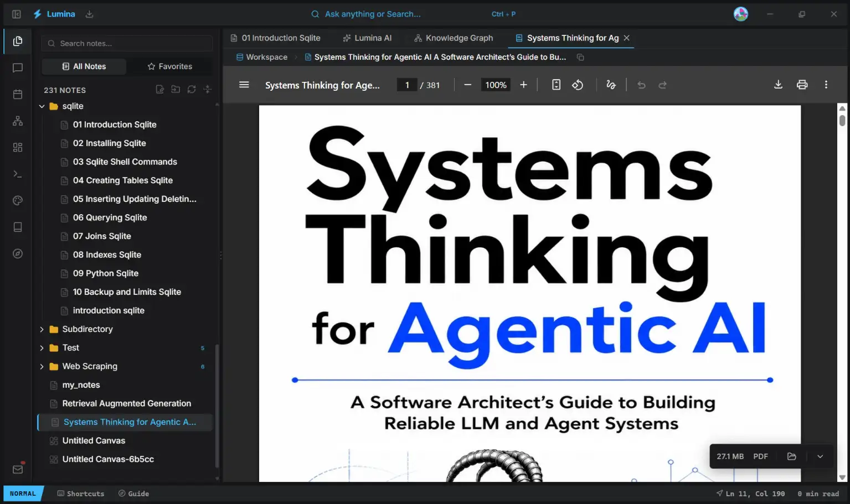Switch to the Knowledge Graph tab
Screen dimensions: 850x504
(x=454, y=38)
